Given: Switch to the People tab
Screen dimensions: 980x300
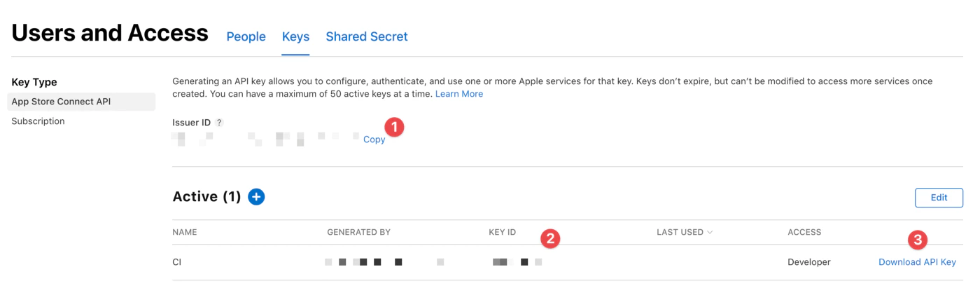Looking at the screenshot, I should (246, 36).
